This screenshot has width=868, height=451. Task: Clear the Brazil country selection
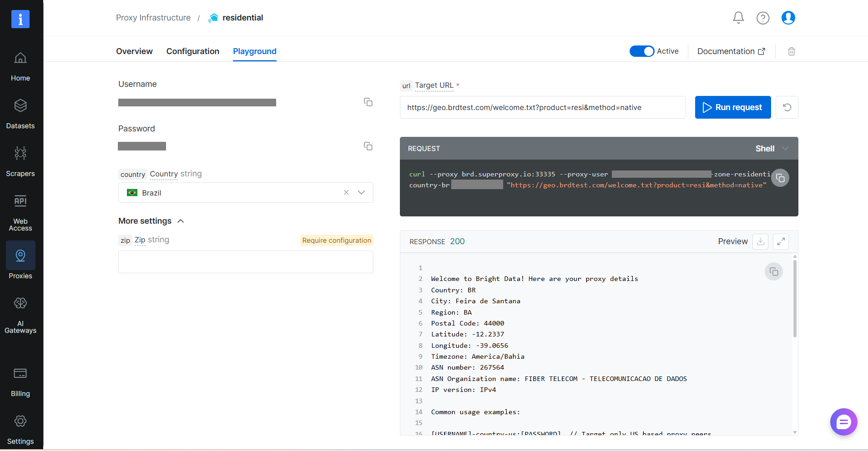point(346,193)
